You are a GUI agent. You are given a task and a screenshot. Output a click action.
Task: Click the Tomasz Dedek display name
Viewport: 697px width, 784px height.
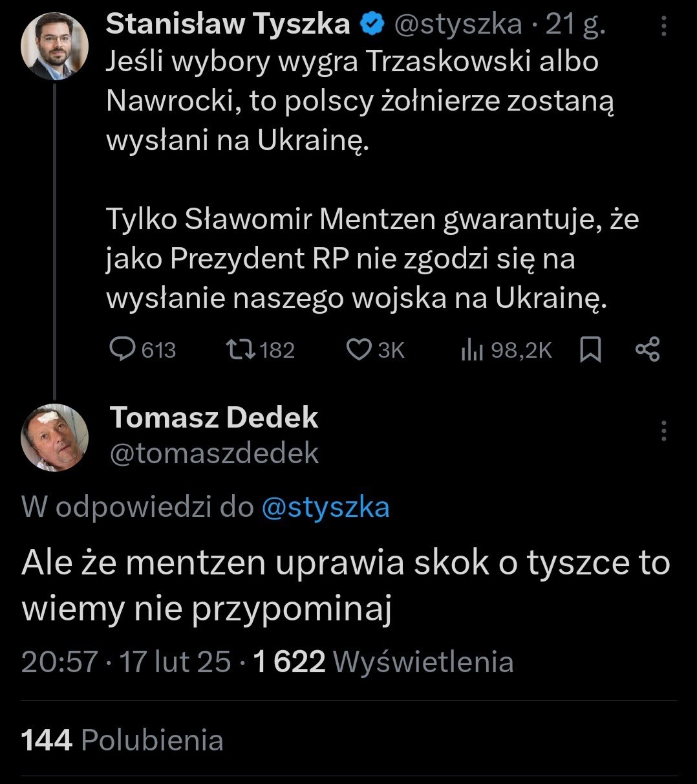[x=214, y=418]
